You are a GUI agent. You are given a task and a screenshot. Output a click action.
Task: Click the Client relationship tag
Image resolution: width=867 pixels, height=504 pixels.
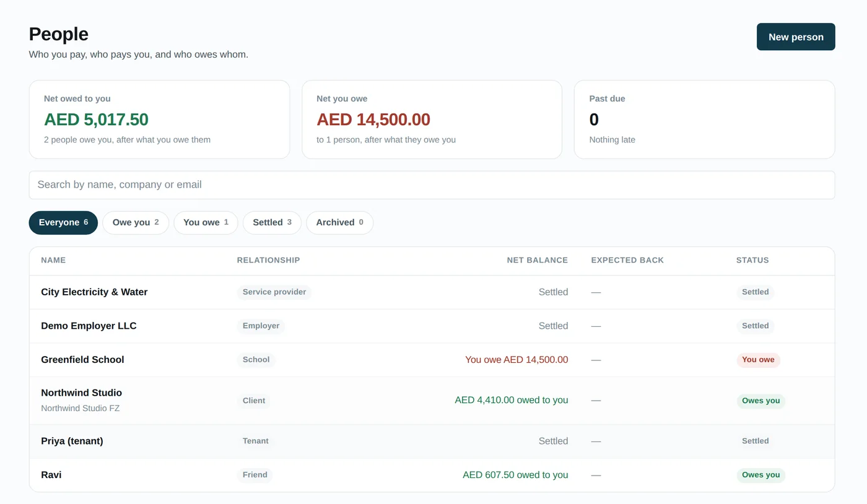click(254, 401)
